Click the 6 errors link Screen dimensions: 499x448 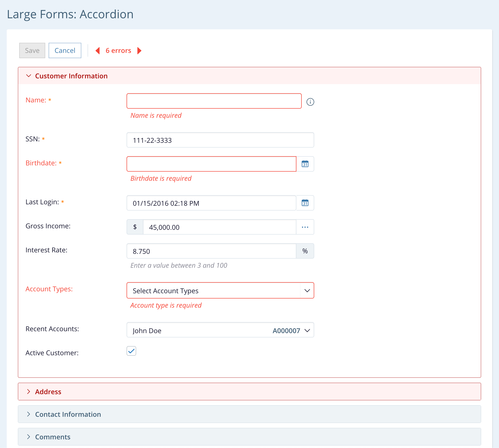pyautogui.click(x=118, y=50)
